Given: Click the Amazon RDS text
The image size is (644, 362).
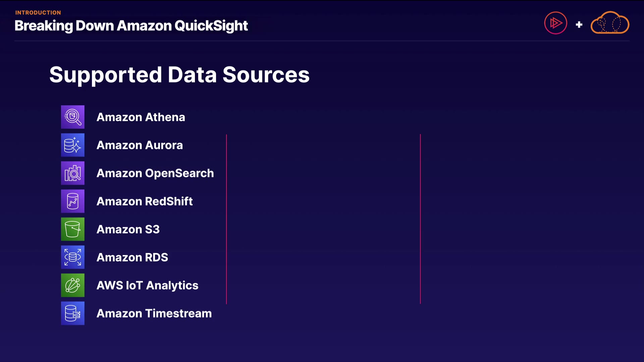Looking at the screenshot, I should click(x=132, y=257).
